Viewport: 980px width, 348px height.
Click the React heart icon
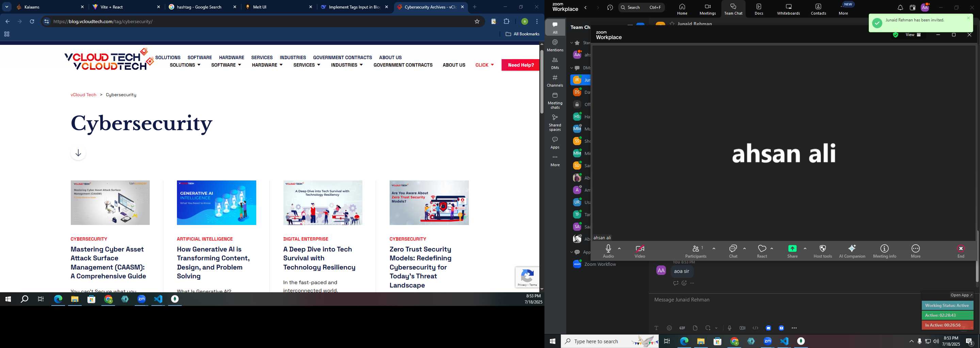(762, 249)
